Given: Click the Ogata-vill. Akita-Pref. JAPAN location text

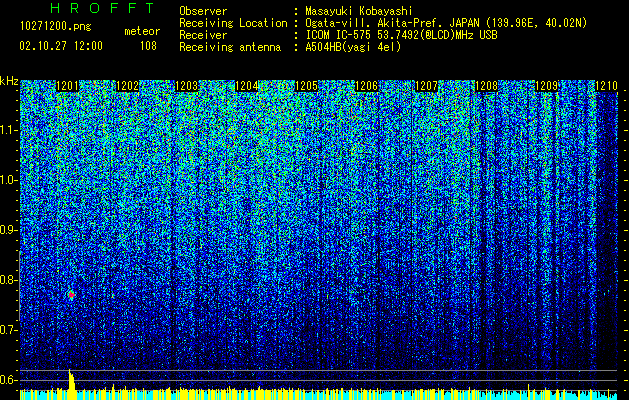Looking at the screenshot, I should click(446, 23).
